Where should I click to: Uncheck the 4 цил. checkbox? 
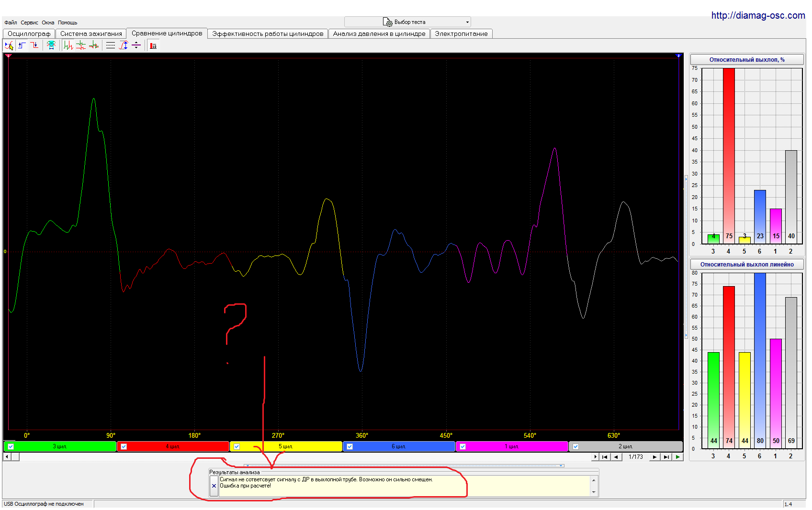click(x=124, y=446)
